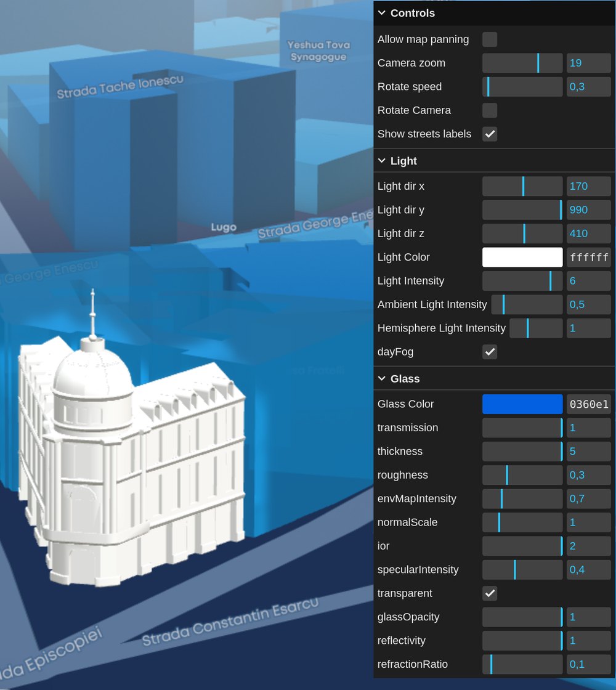Image resolution: width=616 pixels, height=690 pixels.
Task: Focus the specularIntensity value field 0,4
Action: point(589,570)
